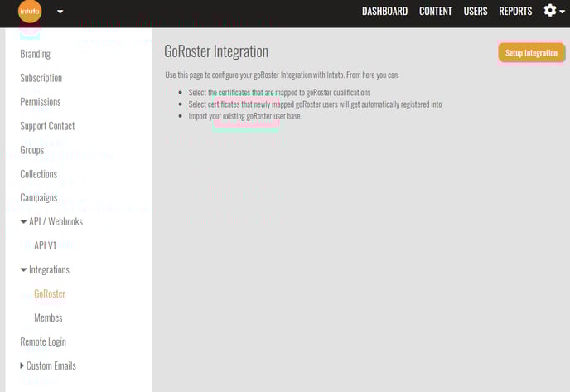The width and height of the screenshot is (570, 392).
Task: Open the Users menu
Action: [x=476, y=12]
